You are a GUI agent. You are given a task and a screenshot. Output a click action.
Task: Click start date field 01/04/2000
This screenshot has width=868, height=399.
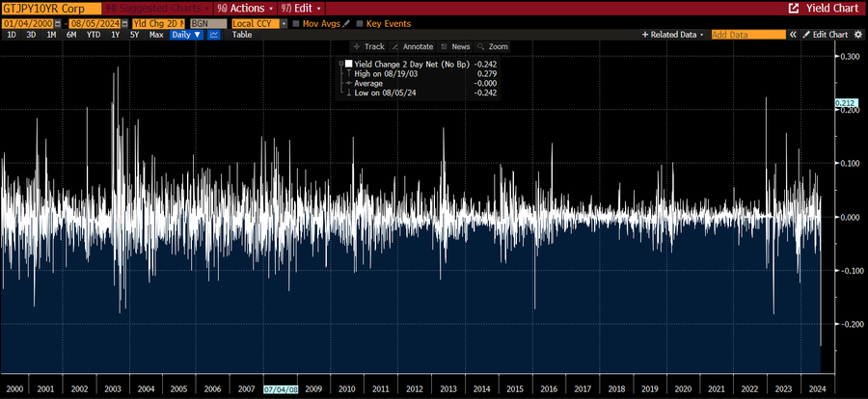(28, 24)
